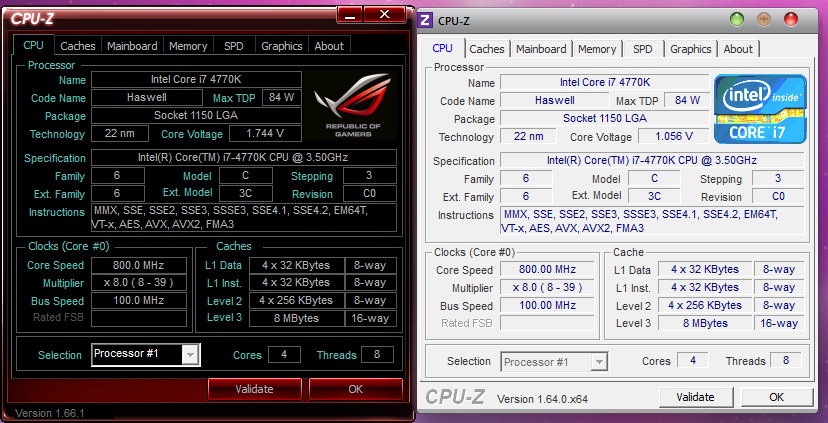Minimize the ROG CPU-Z window
The width and height of the screenshot is (828, 423).
point(350,14)
